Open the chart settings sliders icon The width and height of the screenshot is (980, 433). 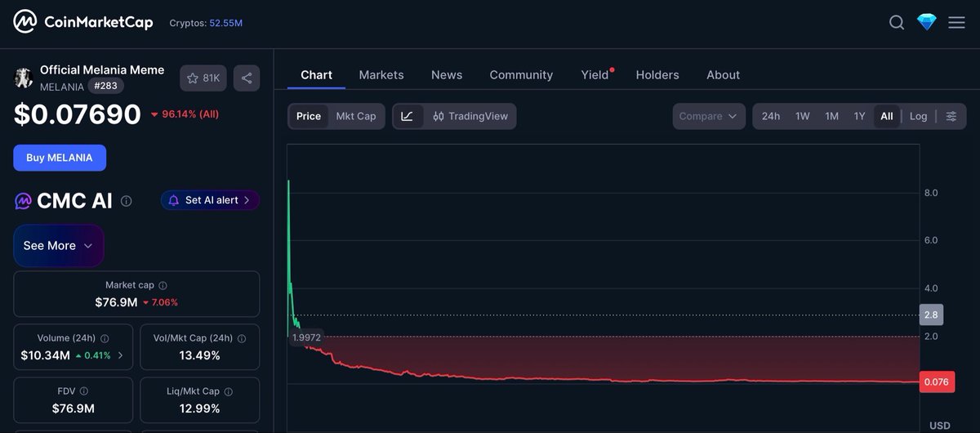click(951, 116)
